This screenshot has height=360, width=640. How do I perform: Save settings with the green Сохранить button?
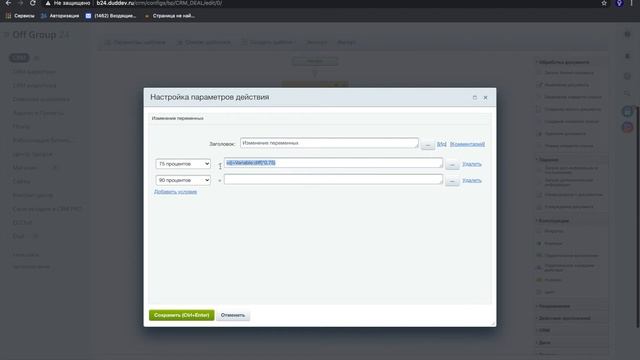click(182, 315)
